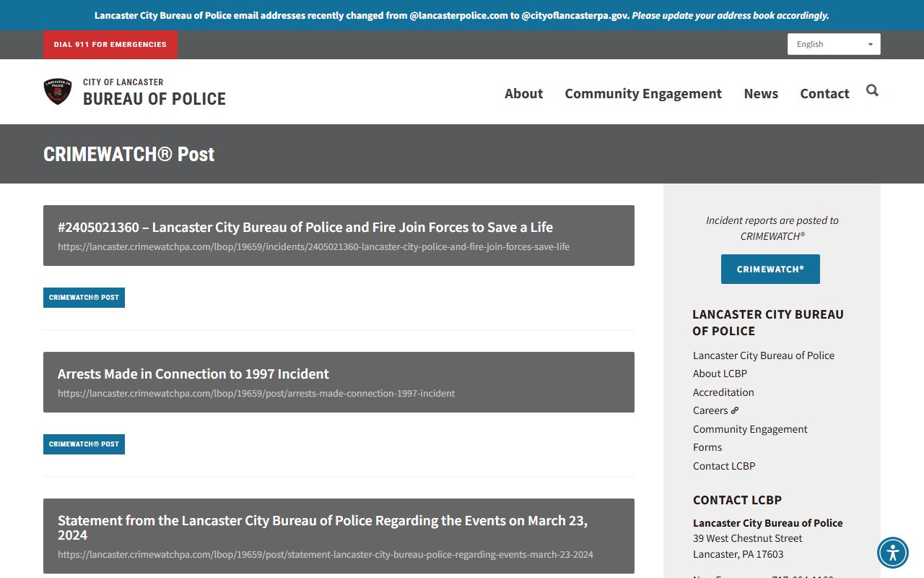Click 39 West Chestnut Street address
The image size is (924, 578).
pos(748,538)
